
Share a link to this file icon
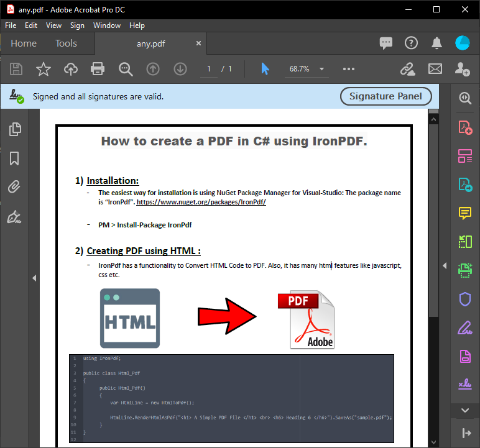(x=407, y=69)
